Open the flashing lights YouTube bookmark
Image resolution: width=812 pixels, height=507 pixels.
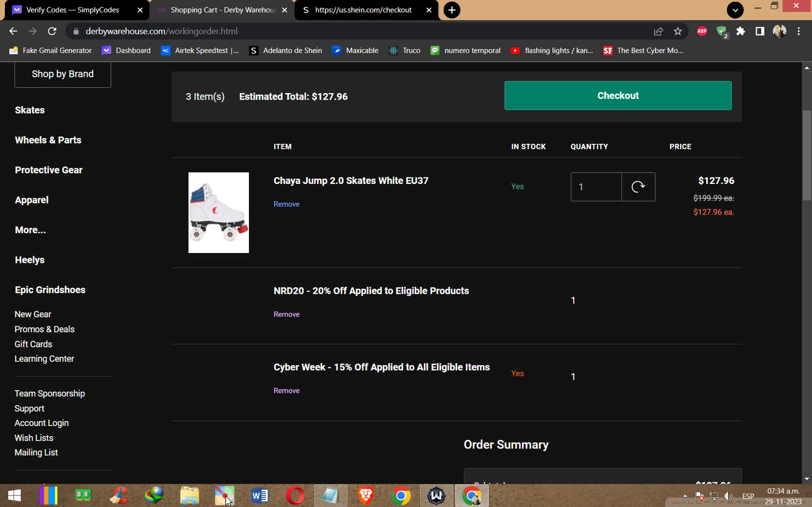[x=552, y=50]
